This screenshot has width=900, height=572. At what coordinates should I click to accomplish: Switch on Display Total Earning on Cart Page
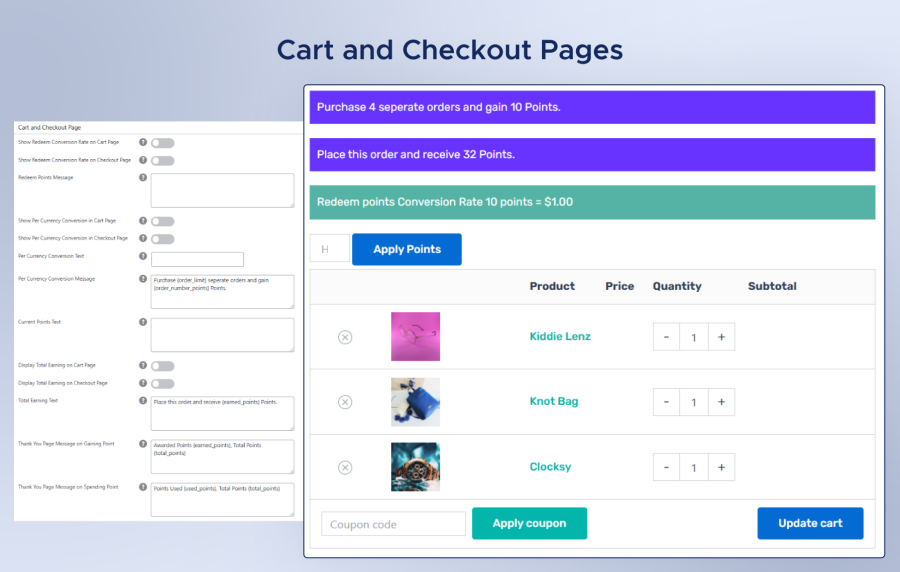(162, 366)
